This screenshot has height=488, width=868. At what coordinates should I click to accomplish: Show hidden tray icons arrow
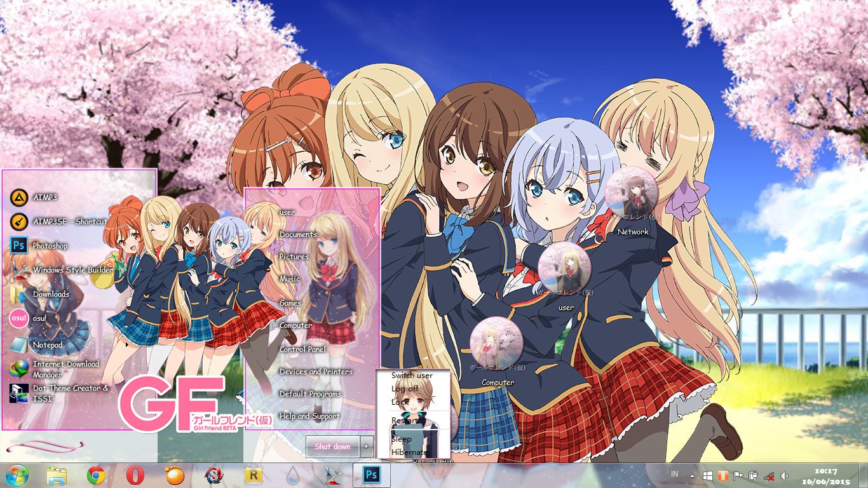692,476
